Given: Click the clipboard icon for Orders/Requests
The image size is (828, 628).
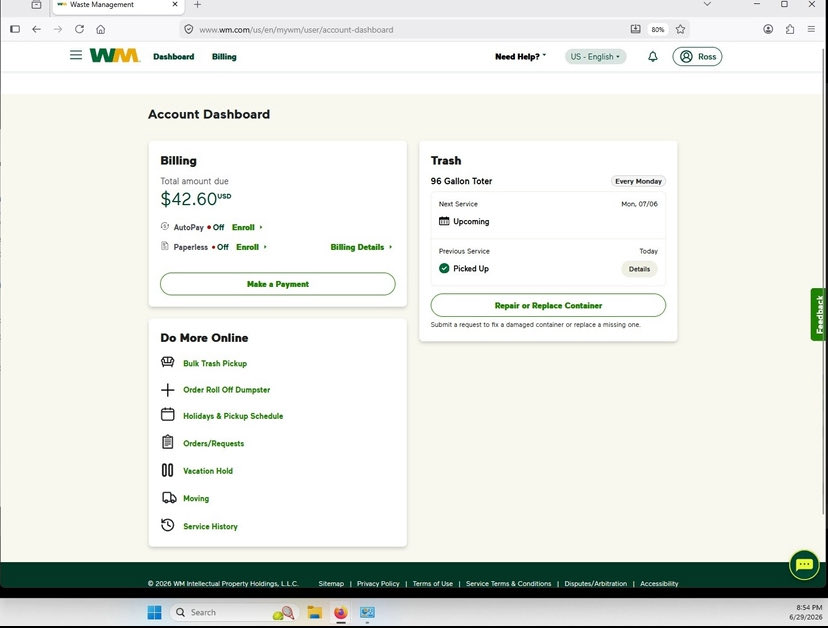Looking at the screenshot, I should [167, 442].
